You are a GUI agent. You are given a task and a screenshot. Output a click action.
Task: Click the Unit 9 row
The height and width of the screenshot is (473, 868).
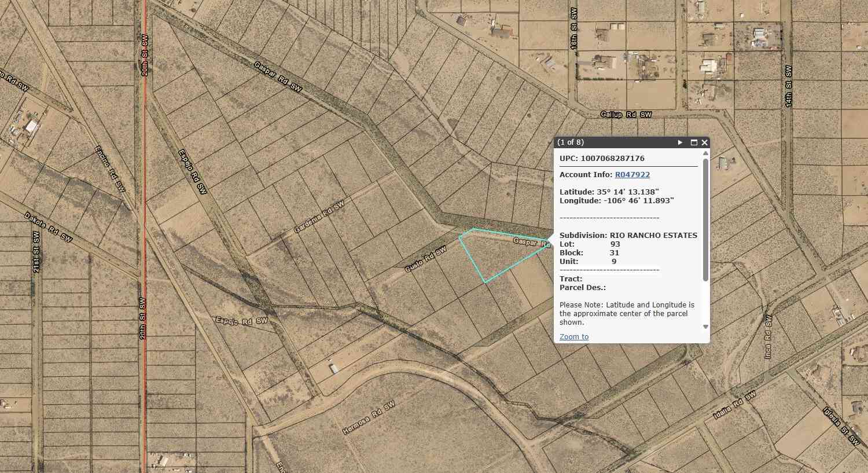(x=588, y=261)
